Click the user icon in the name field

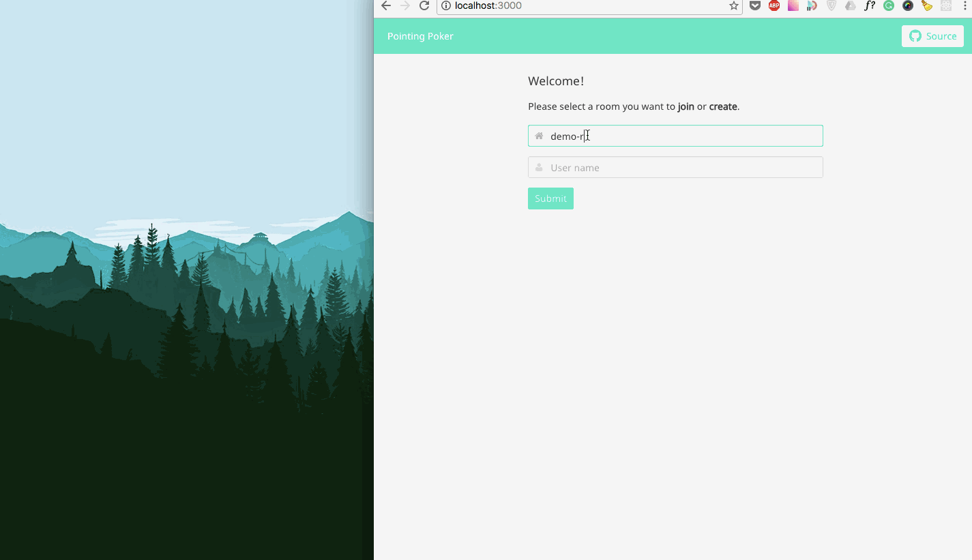tap(539, 167)
